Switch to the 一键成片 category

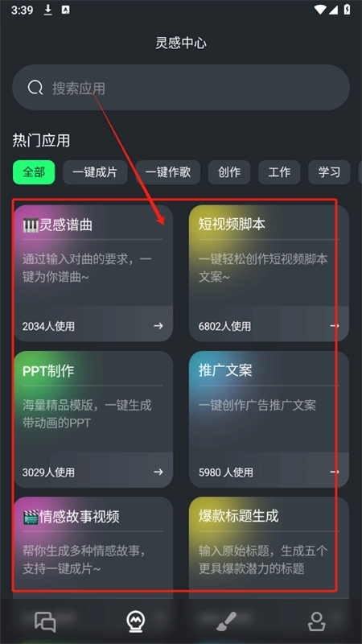tap(95, 172)
